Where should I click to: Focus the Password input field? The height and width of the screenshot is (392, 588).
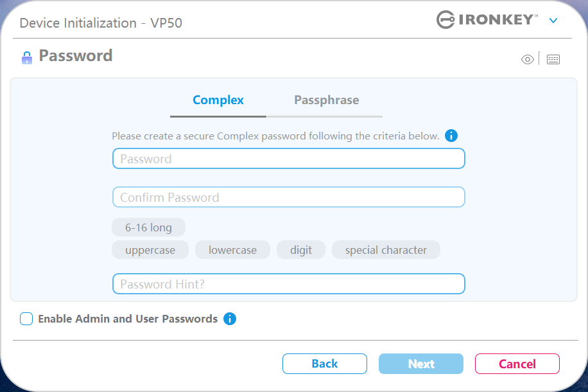pyautogui.click(x=288, y=159)
